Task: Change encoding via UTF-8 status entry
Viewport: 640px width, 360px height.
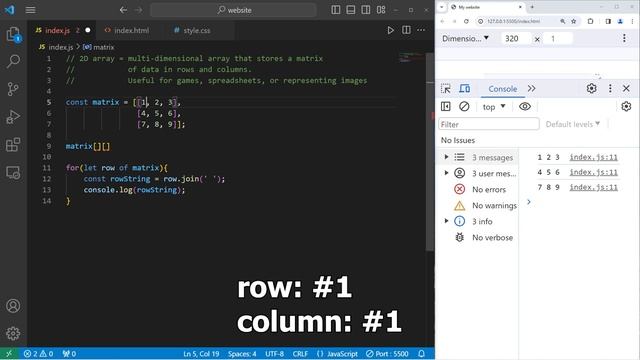Action: click(274, 353)
